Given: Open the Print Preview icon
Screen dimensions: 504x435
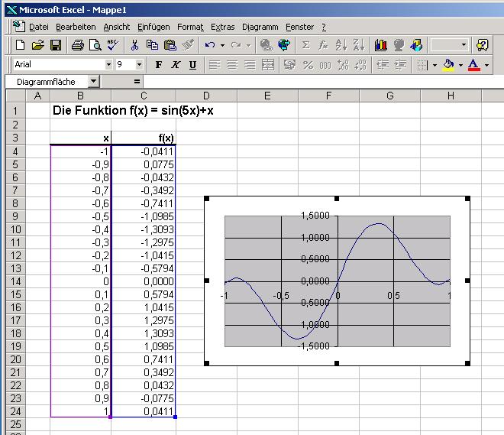Looking at the screenshot, I should point(95,45).
